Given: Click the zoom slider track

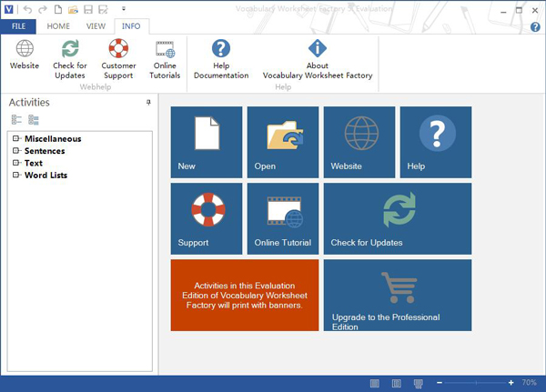Looking at the screenshot, I should [x=475, y=383].
